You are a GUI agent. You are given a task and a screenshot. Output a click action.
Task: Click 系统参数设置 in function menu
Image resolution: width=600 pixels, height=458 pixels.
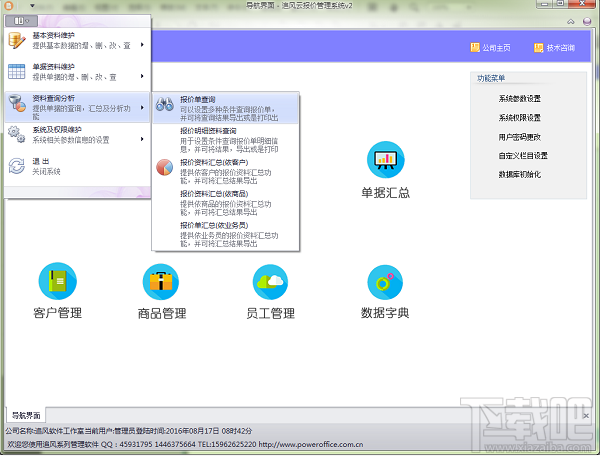(x=519, y=99)
